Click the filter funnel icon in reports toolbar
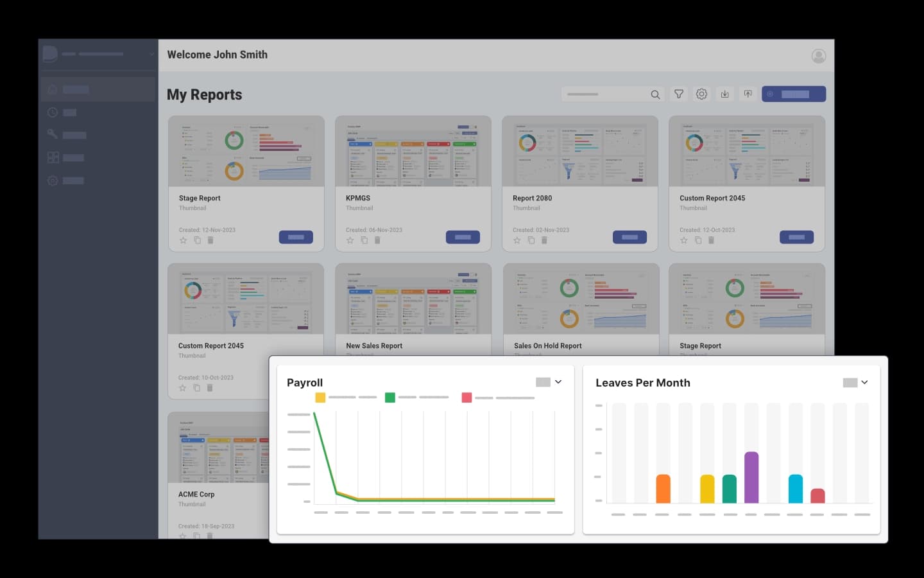Viewport: 924px width, 578px height. 678,94
